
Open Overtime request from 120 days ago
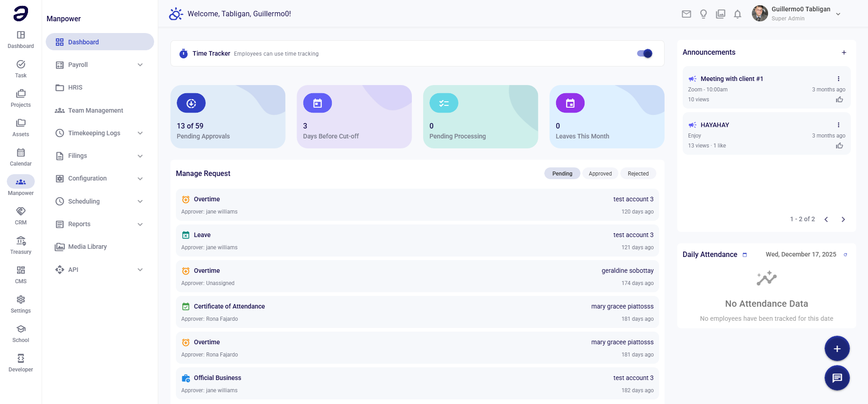(417, 205)
